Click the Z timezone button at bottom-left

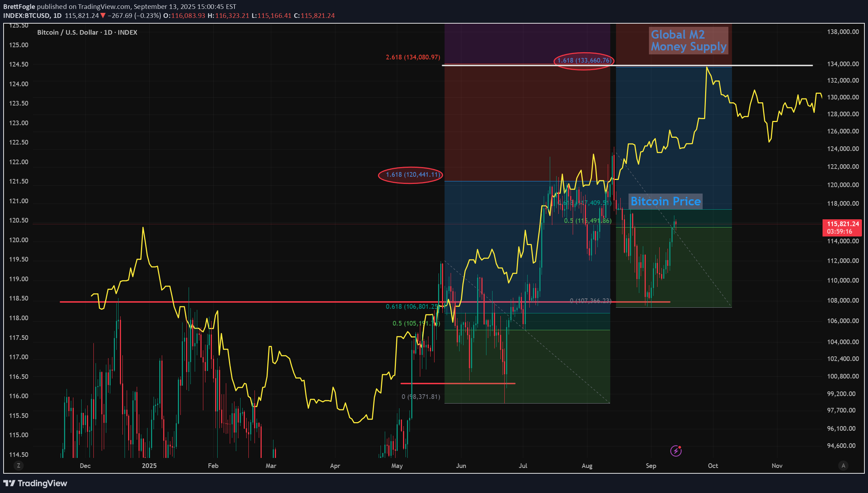pyautogui.click(x=19, y=465)
